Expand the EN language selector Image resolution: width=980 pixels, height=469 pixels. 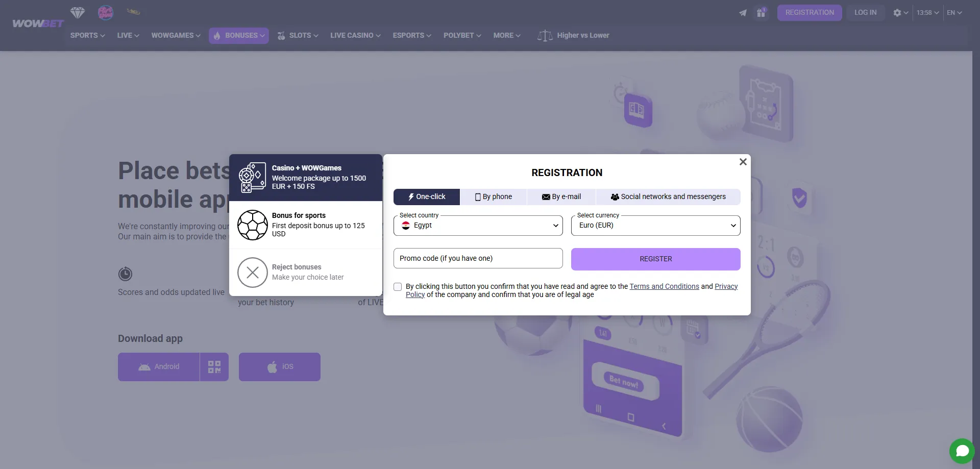coord(954,13)
